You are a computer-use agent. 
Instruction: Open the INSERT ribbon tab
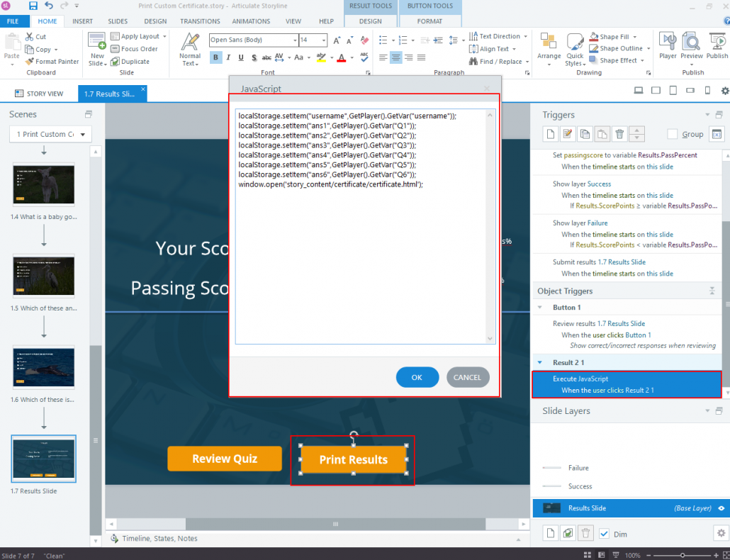[82, 21]
